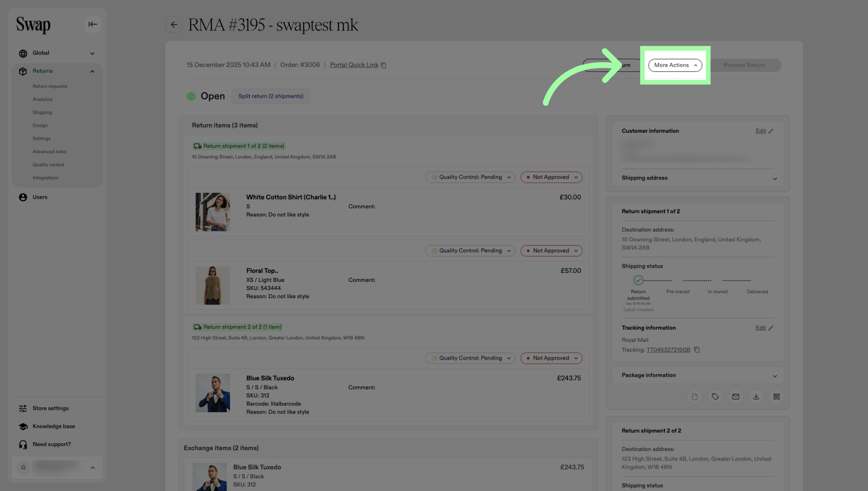This screenshot has height=491, width=868.
Task: Click the Process Return button
Action: tap(744, 65)
